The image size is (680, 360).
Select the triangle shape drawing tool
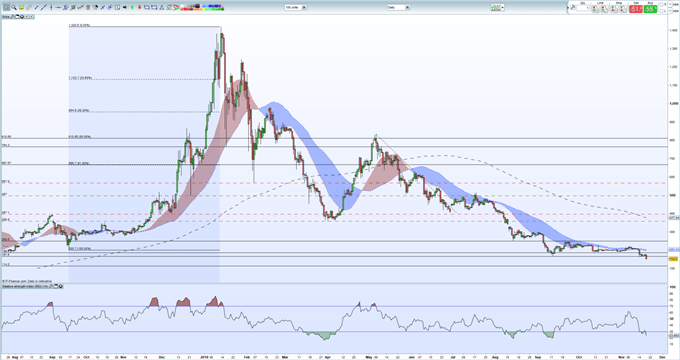161,7
